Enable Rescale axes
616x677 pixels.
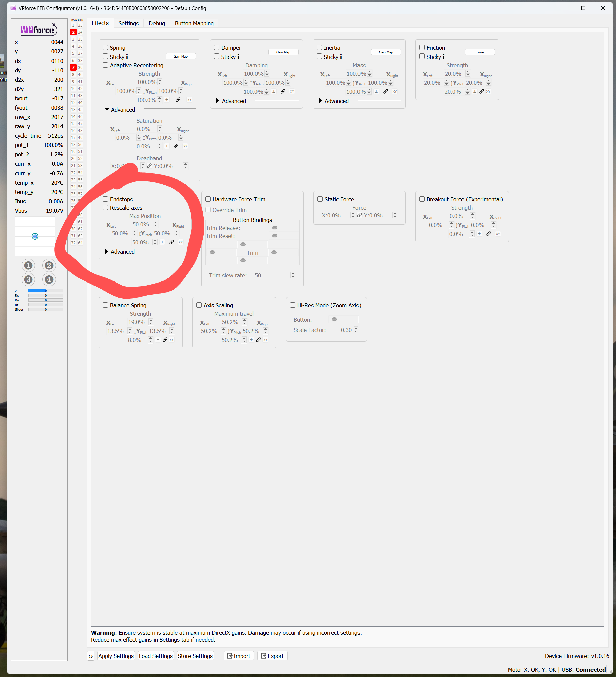point(105,208)
